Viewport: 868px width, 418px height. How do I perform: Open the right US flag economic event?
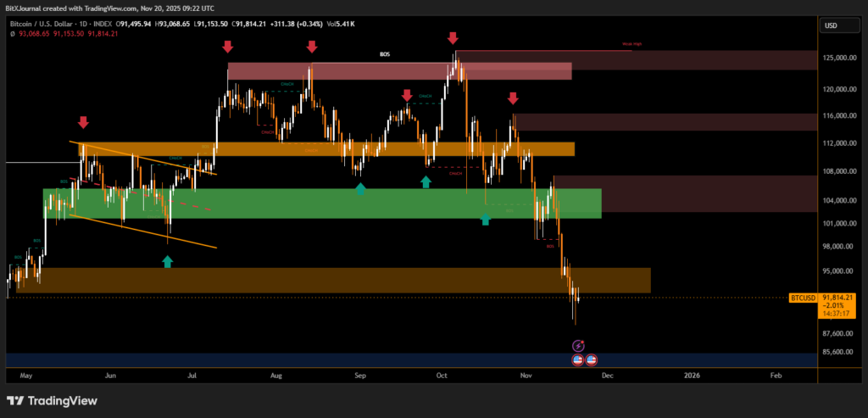pos(592,360)
